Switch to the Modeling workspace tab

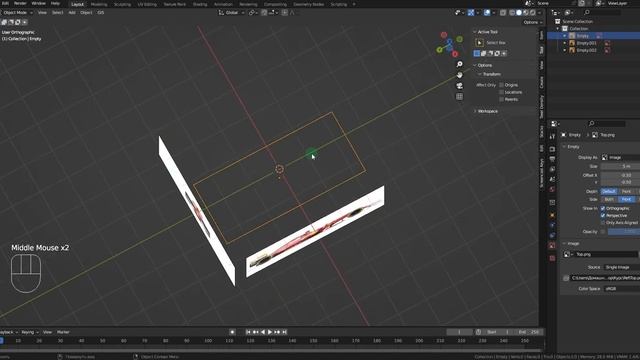click(99, 4)
